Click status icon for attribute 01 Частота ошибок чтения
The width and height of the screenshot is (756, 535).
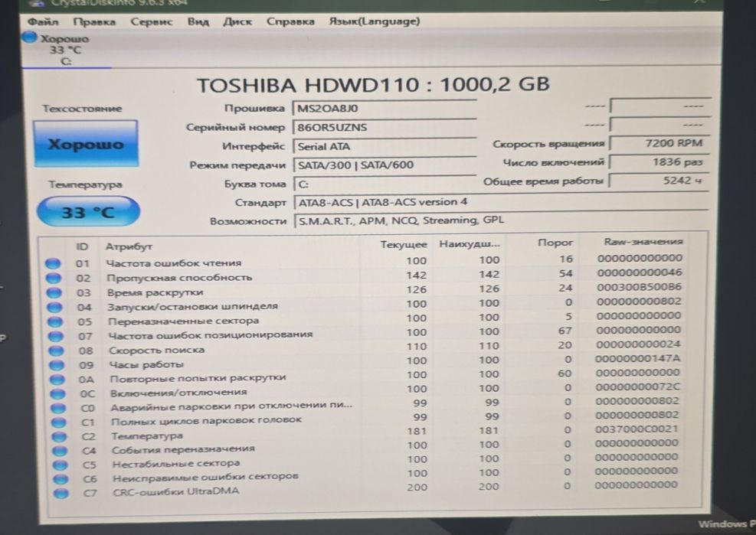(x=53, y=263)
